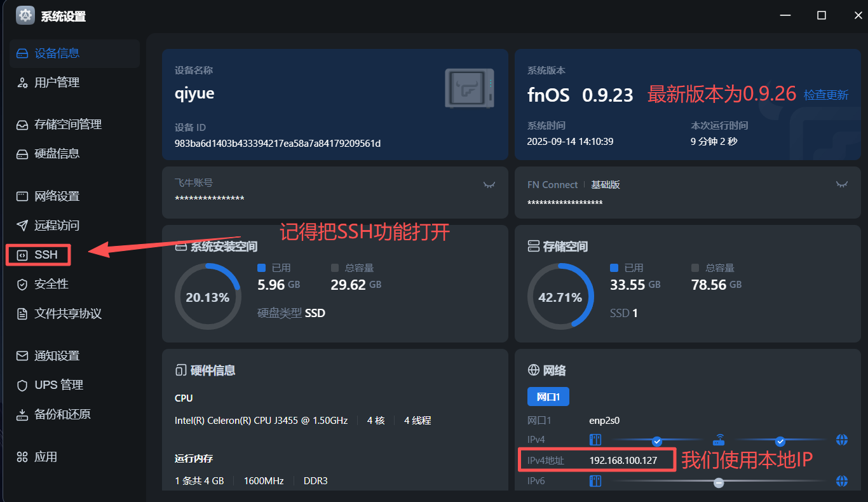Minimize the 系统设置 window
Image resolution: width=868 pixels, height=502 pixels.
pyautogui.click(x=785, y=15)
